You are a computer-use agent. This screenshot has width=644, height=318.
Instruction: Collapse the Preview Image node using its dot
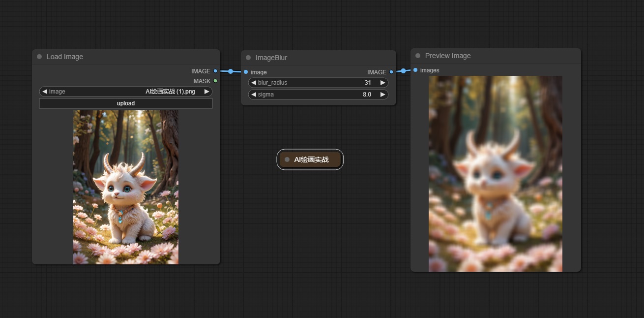(418, 56)
